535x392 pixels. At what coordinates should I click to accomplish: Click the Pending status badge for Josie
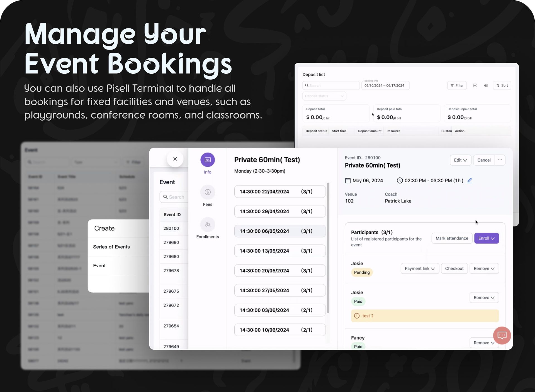pyautogui.click(x=362, y=273)
